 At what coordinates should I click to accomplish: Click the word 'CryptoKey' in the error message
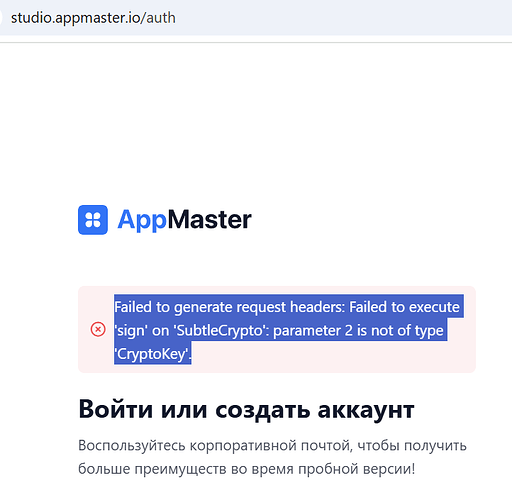(152, 354)
